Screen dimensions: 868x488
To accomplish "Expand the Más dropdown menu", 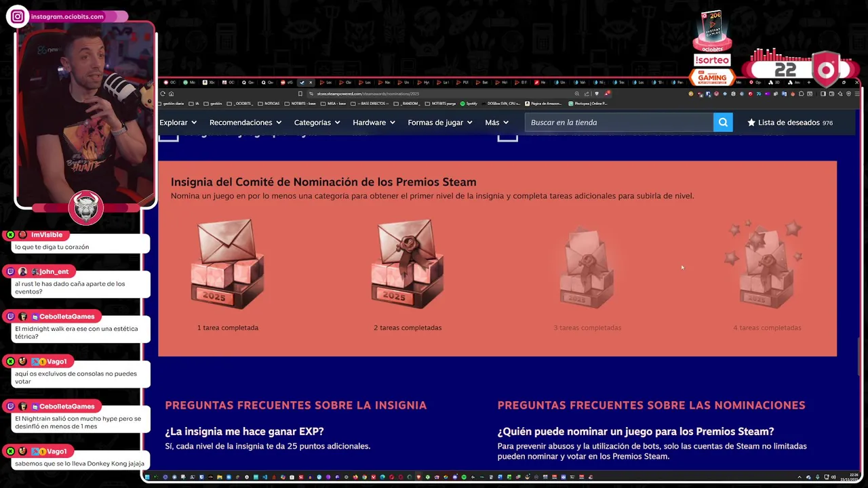I will pyautogui.click(x=497, y=123).
